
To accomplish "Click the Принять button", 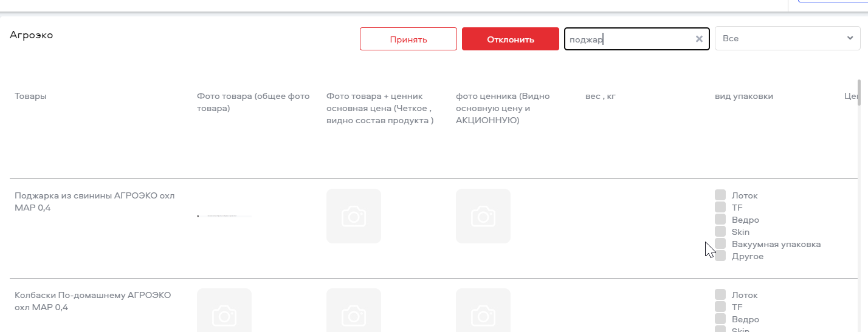I will pyautogui.click(x=408, y=39).
